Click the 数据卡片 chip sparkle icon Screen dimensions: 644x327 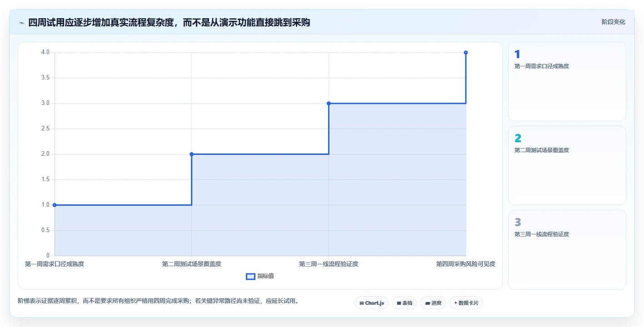coord(455,302)
